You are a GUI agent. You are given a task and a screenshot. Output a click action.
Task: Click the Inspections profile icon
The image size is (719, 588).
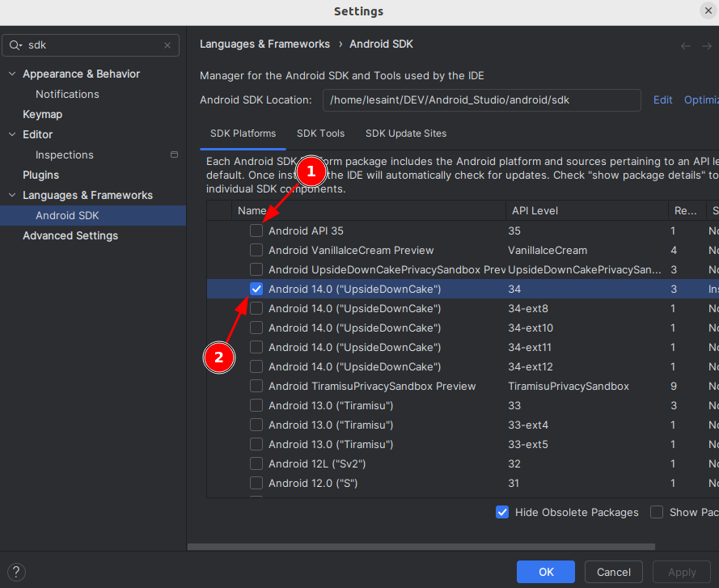pyautogui.click(x=174, y=154)
